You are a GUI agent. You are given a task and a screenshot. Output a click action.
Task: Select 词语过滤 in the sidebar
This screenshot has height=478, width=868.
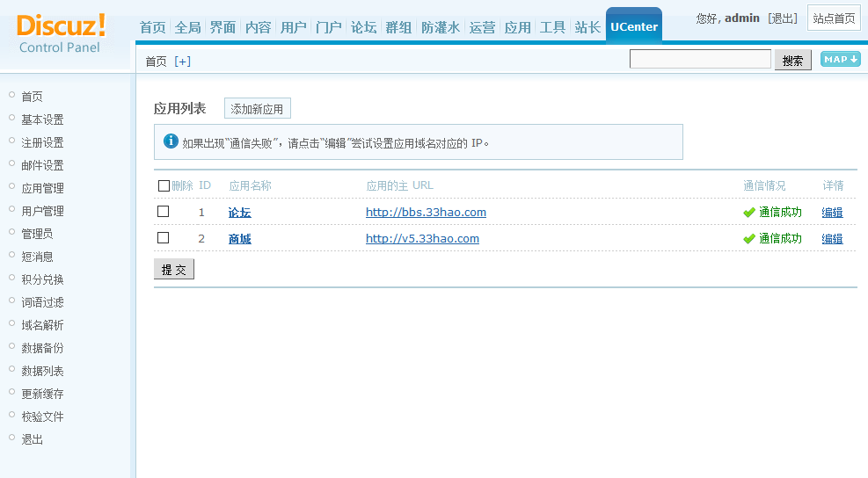pyautogui.click(x=42, y=302)
